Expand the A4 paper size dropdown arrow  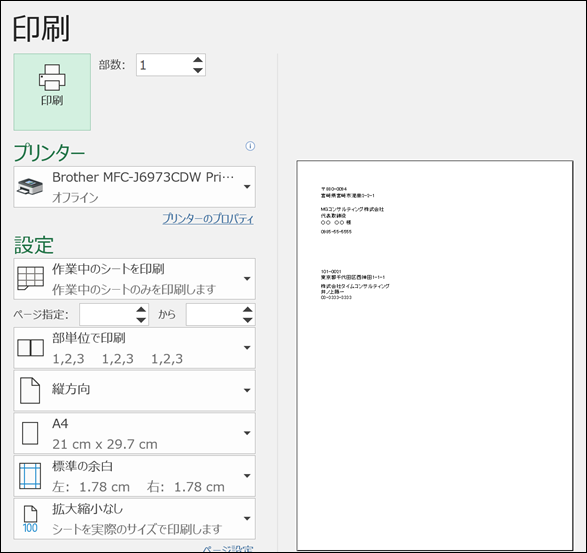pyautogui.click(x=247, y=433)
